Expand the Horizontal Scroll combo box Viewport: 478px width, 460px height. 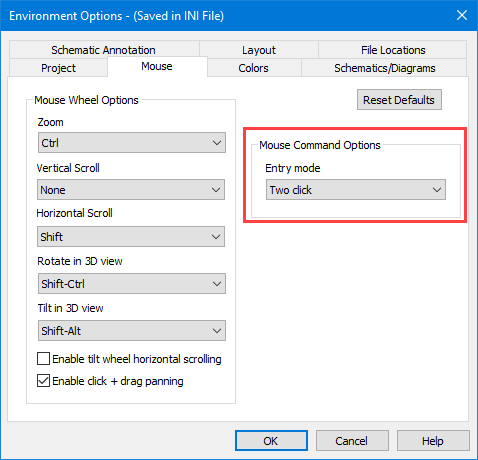coord(131,237)
